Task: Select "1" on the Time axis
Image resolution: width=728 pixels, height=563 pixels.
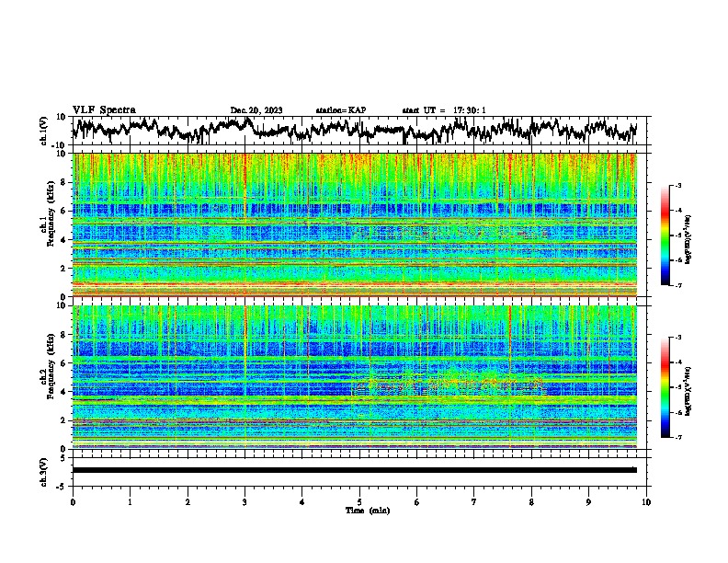Action: (x=130, y=502)
